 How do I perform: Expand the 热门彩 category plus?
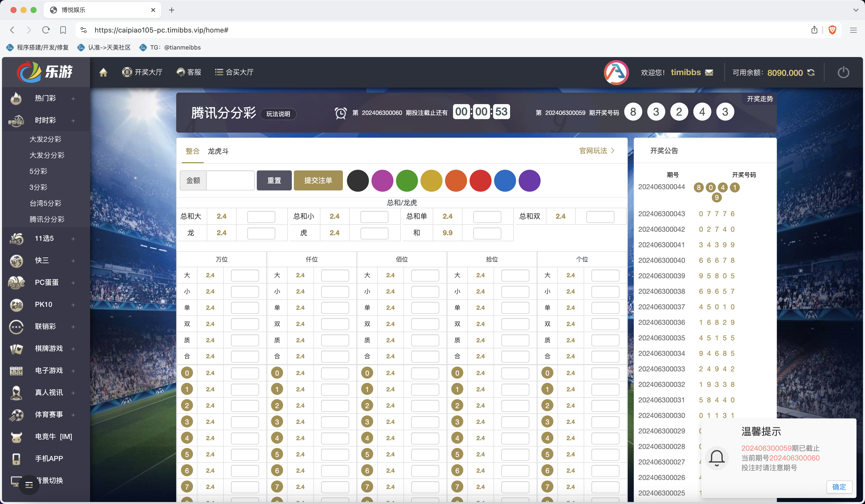point(73,98)
